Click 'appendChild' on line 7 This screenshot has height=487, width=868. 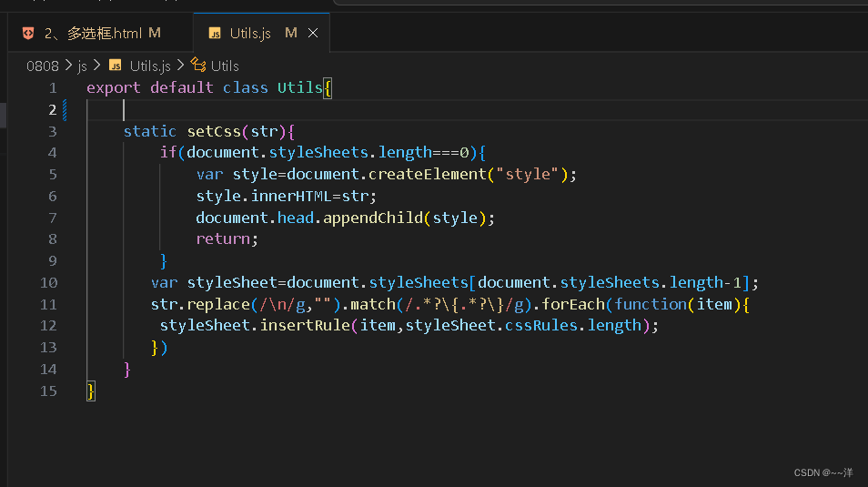(372, 218)
